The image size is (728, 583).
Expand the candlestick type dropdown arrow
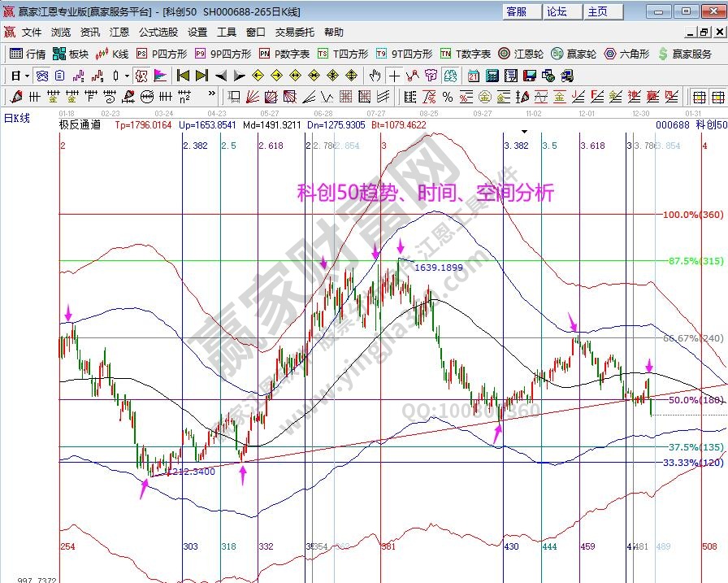click(x=126, y=76)
